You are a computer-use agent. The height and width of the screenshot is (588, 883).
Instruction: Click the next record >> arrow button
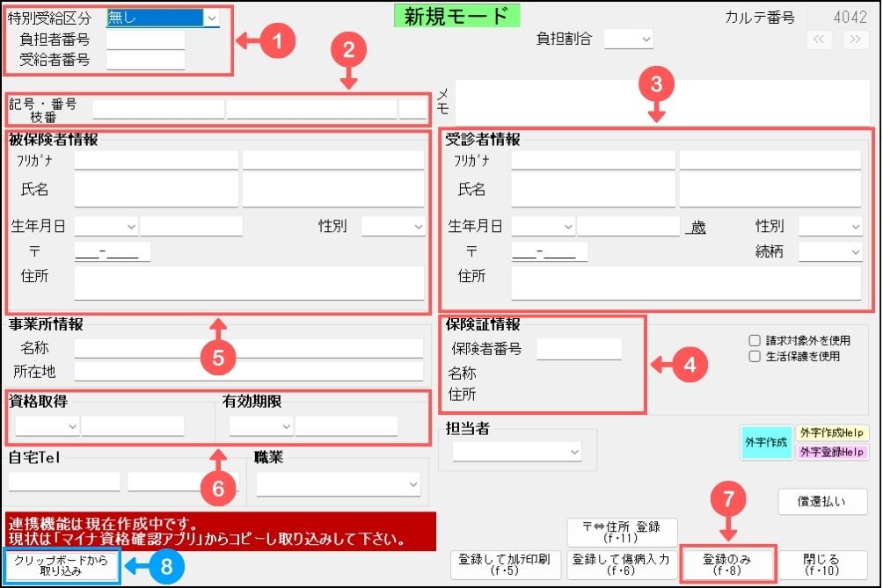click(x=854, y=39)
